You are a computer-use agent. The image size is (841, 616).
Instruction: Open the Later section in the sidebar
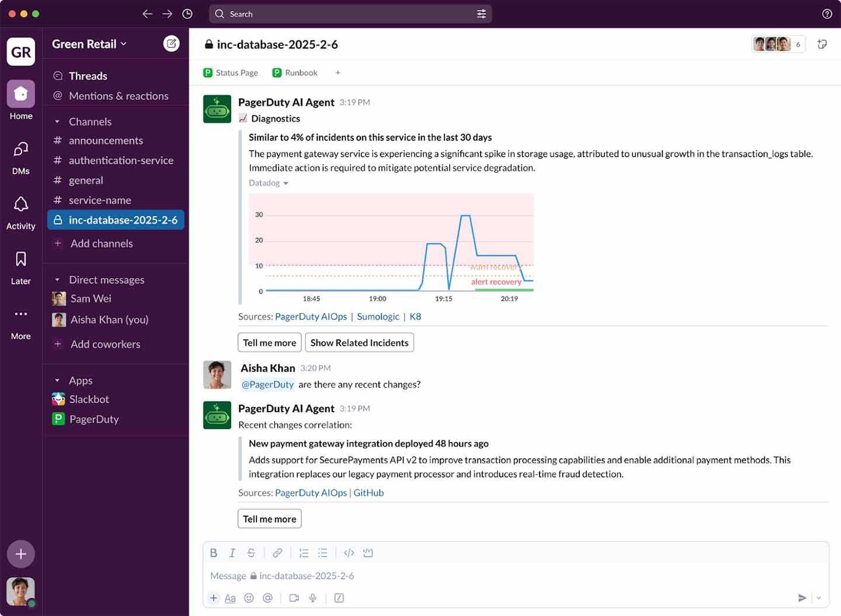coord(20,259)
